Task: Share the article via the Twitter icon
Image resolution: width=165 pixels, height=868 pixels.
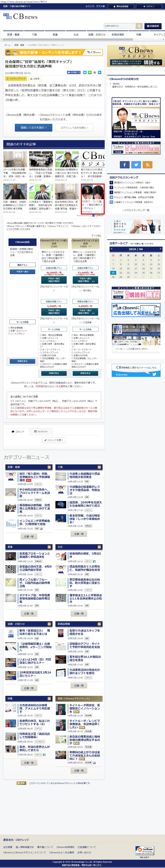Action: tap(85, 72)
